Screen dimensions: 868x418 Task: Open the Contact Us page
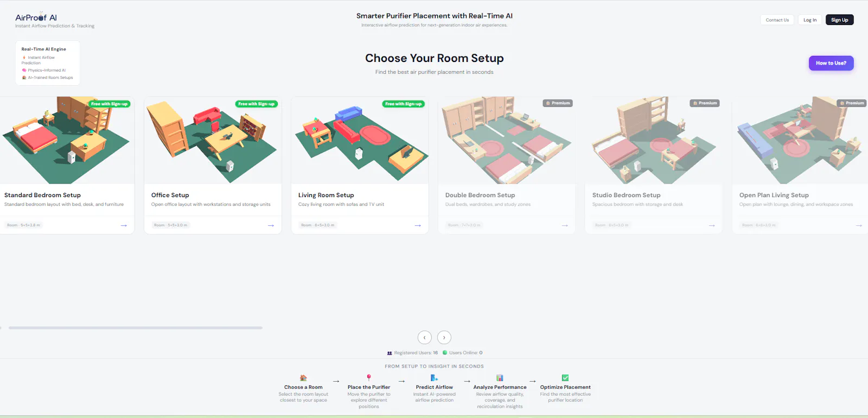(777, 20)
